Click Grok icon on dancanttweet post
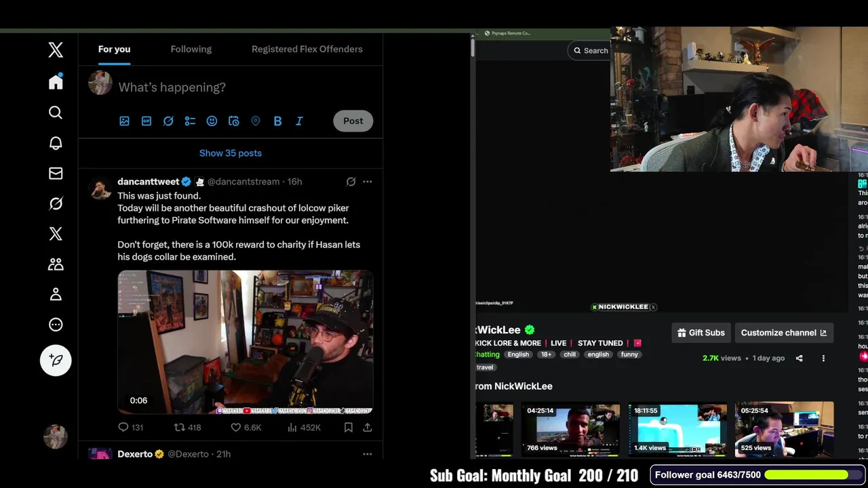The width and height of the screenshot is (868, 488). (351, 182)
